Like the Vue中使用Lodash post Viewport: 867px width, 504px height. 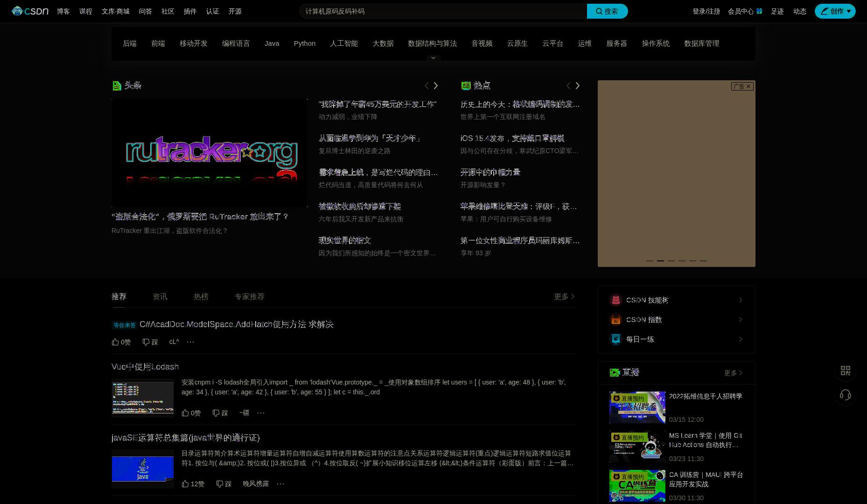(191, 413)
